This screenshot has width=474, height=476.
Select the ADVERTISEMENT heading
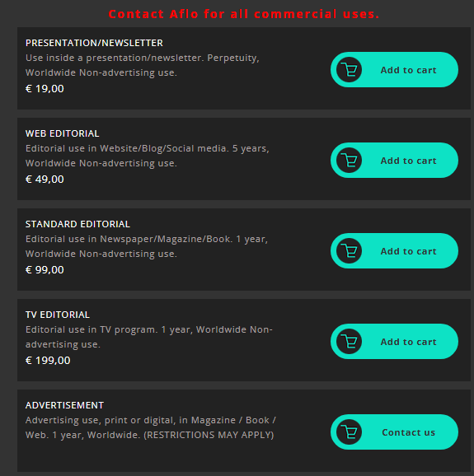pos(65,405)
